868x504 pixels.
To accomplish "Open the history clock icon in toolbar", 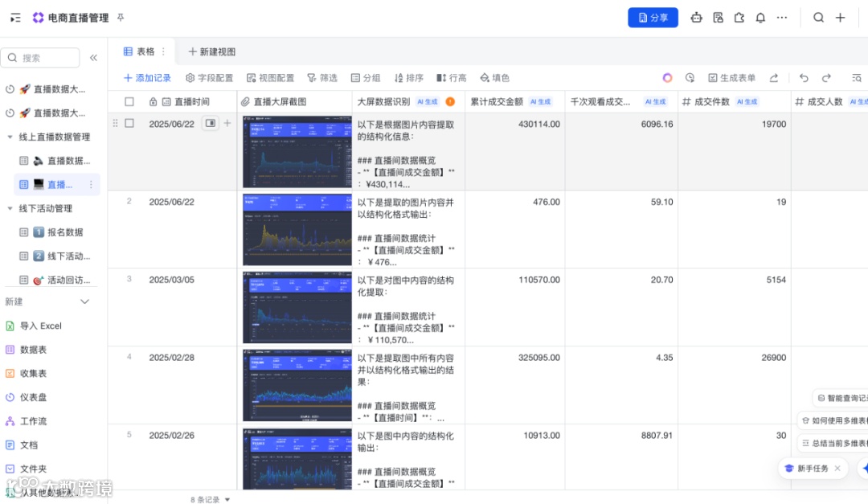I will (690, 78).
